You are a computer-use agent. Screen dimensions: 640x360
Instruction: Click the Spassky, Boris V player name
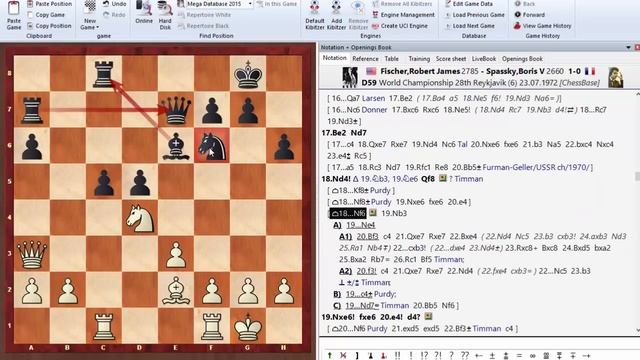coord(515,71)
